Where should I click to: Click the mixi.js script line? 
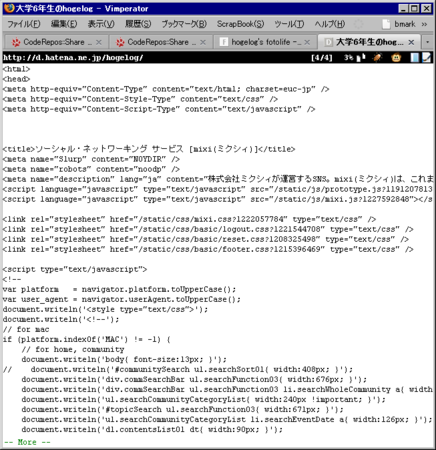tap(218, 199)
